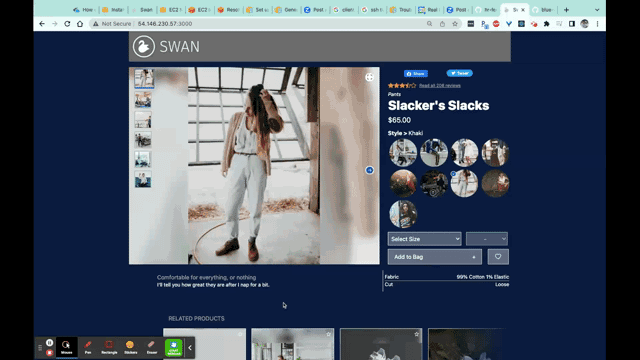
Task: Open a new browser tab
Action: click(x=566, y=10)
